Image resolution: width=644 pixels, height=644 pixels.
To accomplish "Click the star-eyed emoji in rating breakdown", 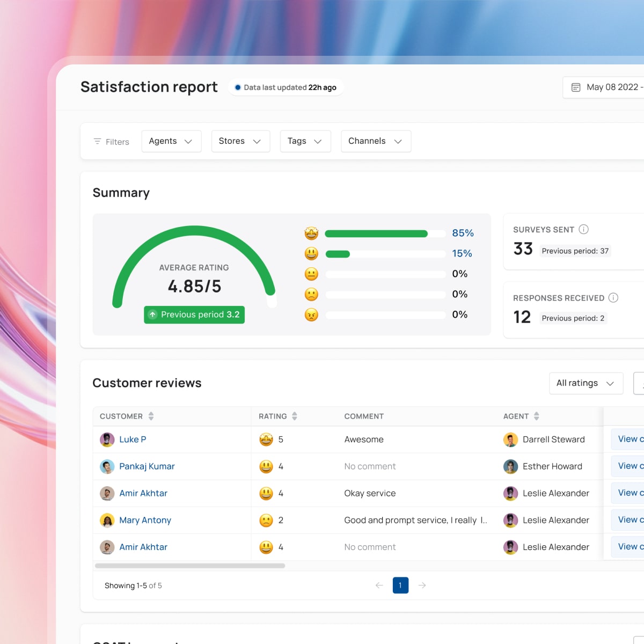I will 311,233.
